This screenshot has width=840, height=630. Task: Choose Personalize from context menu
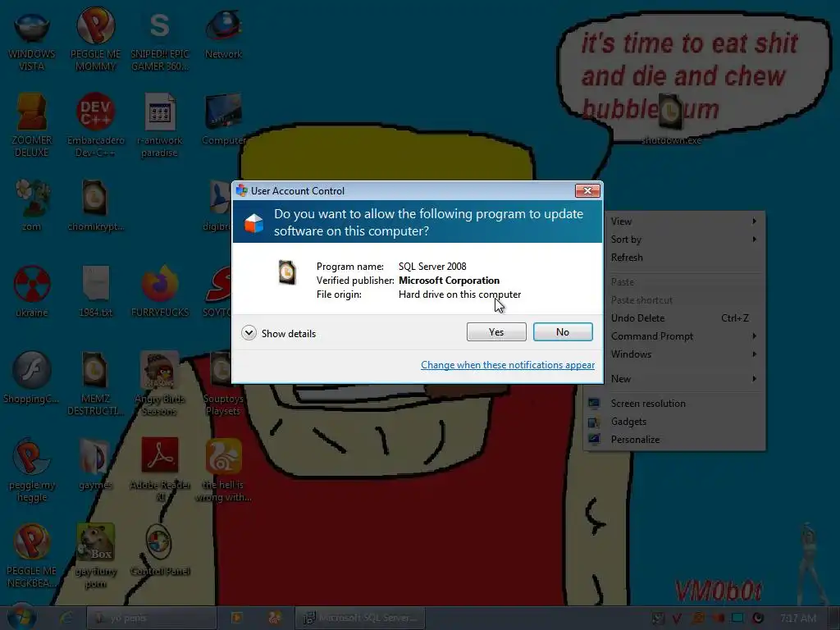tap(675, 440)
